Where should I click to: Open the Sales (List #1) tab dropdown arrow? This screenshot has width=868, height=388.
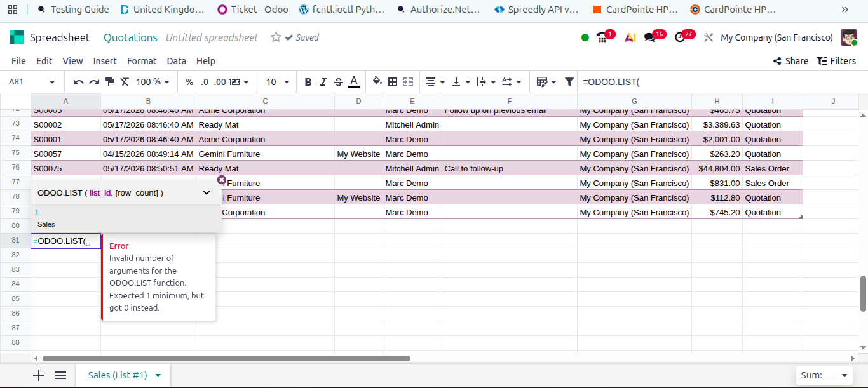coord(158,375)
